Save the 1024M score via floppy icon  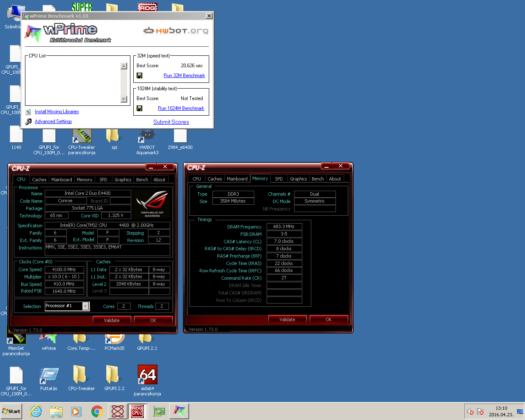(139, 108)
